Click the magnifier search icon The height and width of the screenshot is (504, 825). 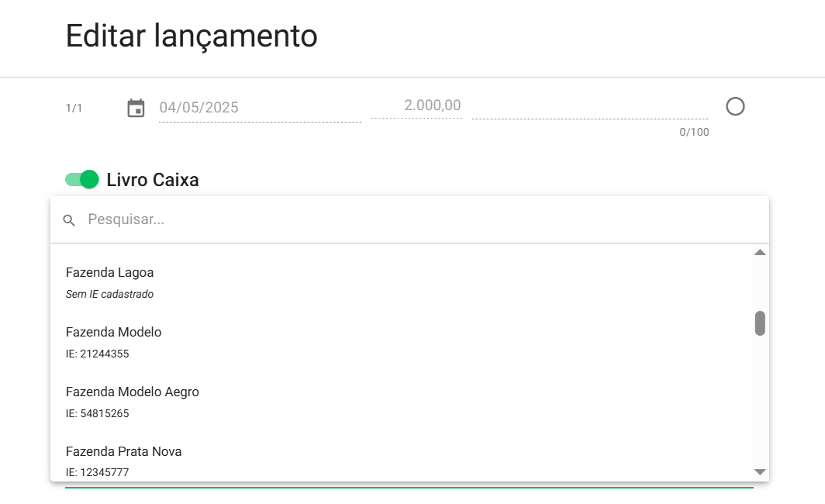pyautogui.click(x=69, y=220)
